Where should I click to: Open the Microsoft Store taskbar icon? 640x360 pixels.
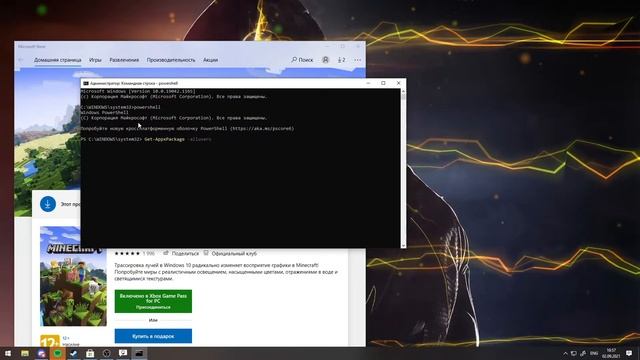tap(90, 353)
